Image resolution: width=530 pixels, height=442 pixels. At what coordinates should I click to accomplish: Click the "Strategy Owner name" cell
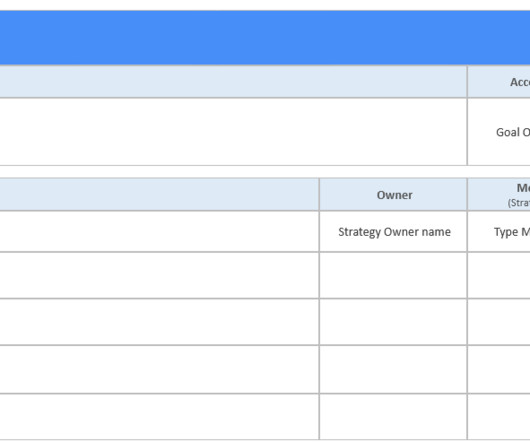[x=393, y=232]
